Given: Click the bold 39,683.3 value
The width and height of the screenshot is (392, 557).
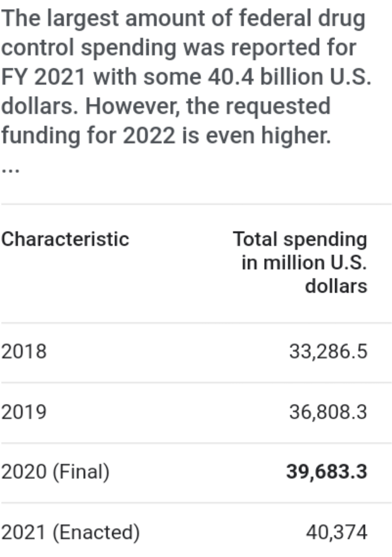Looking at the screenshot, I should tap(326, 472).
